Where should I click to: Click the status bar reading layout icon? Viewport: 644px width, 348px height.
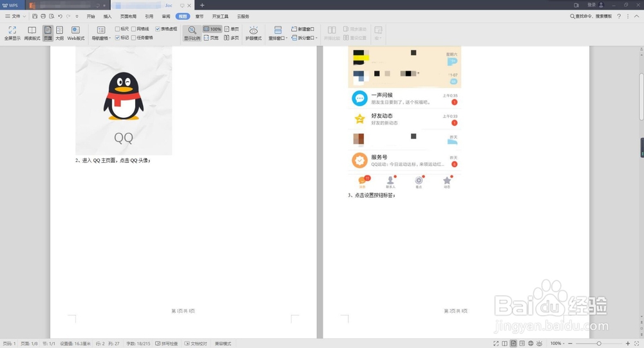click(x=505, y=343)
